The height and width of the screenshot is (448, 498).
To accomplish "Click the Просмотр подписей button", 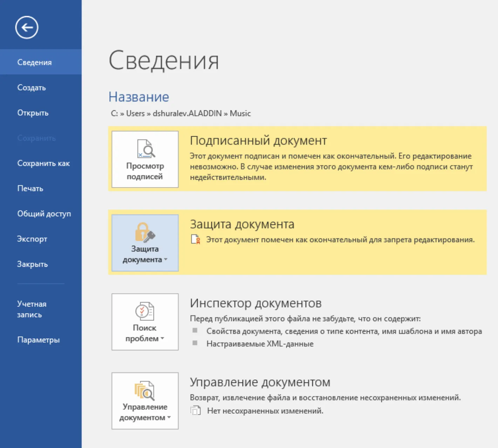I will coord(145,159).
